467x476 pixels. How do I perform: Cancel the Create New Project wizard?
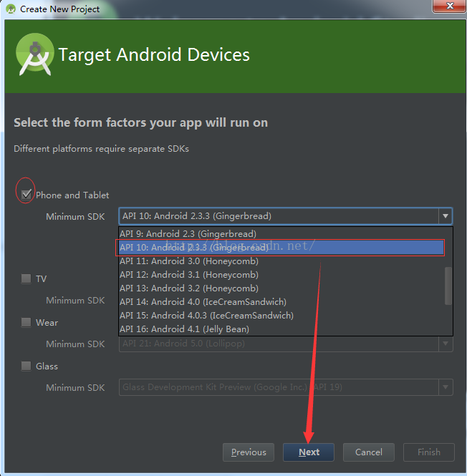(369, 452)
